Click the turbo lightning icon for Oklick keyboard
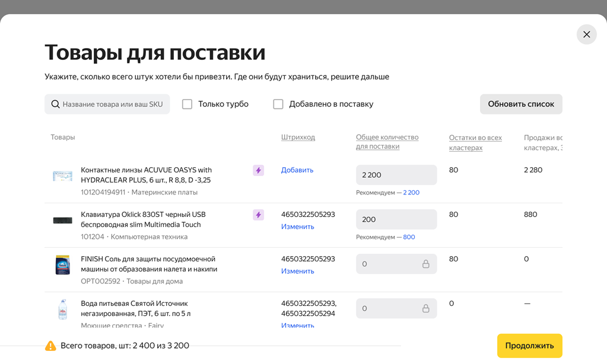This screenshot has width=607, height=364. (x=258, y=215)
